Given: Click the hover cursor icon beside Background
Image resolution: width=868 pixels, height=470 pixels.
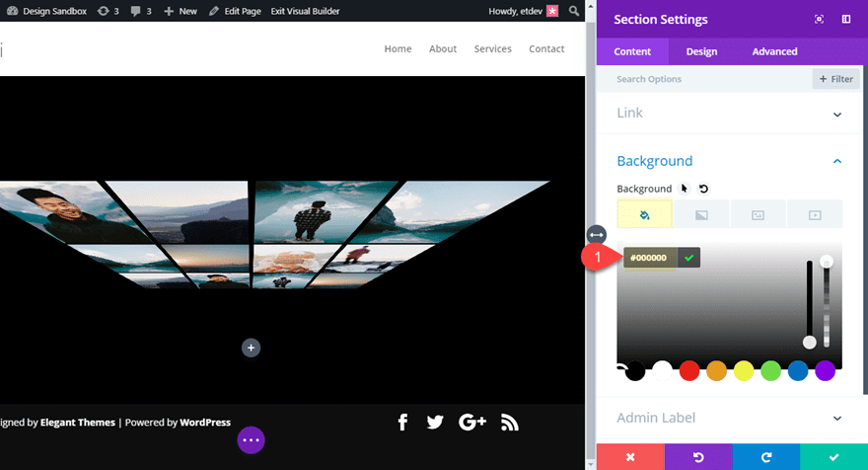Looking at the screenshot, I should 685,189.
